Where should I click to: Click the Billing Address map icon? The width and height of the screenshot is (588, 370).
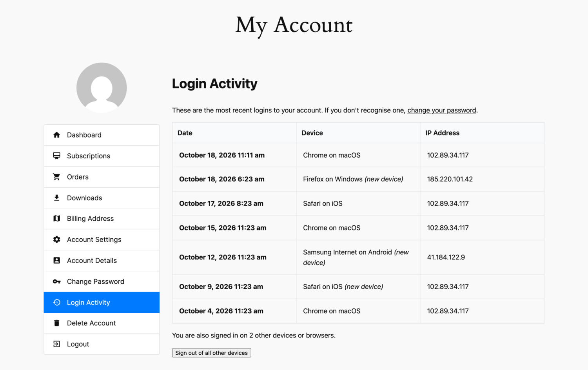click(x=57, y=219)
